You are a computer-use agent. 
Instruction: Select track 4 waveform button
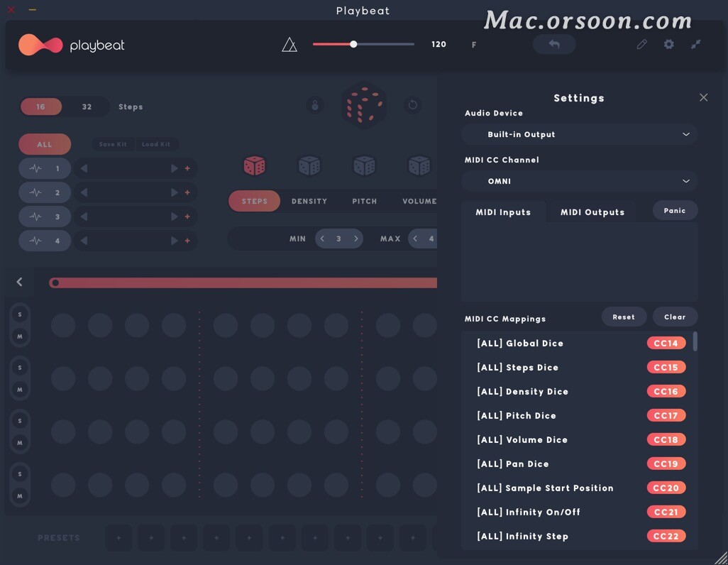coord(45,241)
